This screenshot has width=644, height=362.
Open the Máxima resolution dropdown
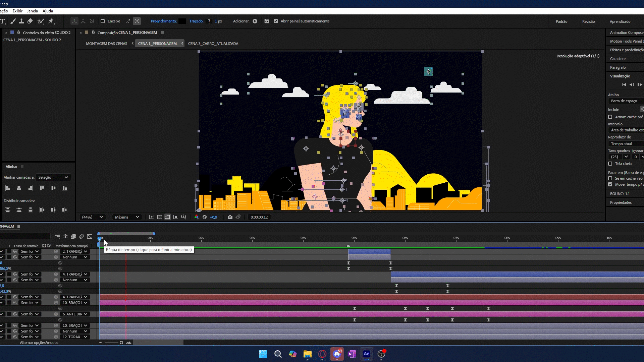[x=127, y=217]
